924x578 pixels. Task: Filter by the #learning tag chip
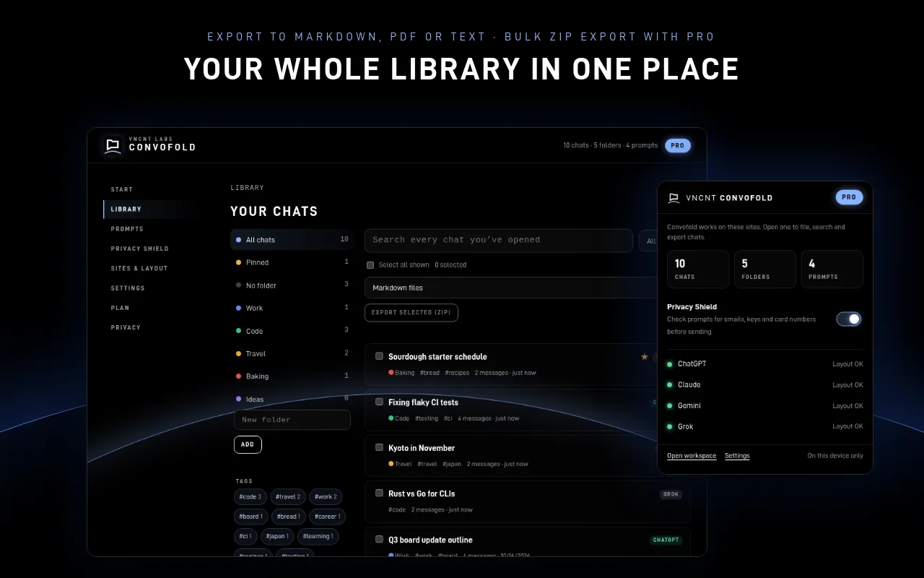coord(318,536)
